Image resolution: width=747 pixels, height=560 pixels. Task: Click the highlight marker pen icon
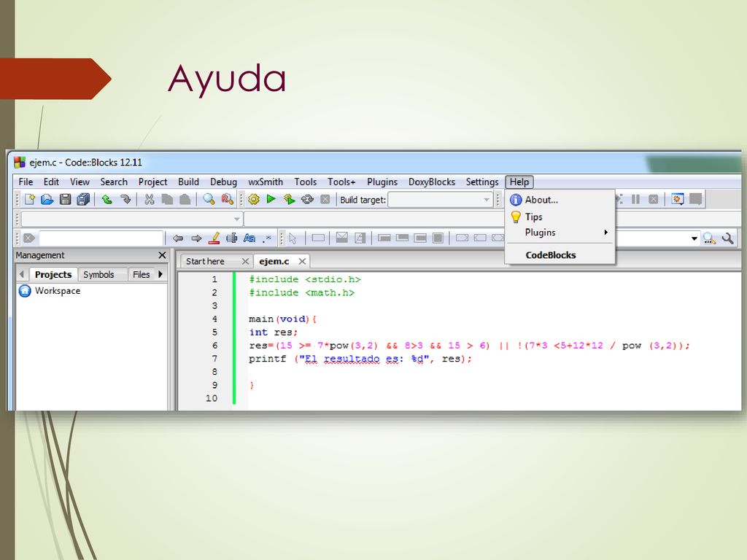tap(214, 238)
